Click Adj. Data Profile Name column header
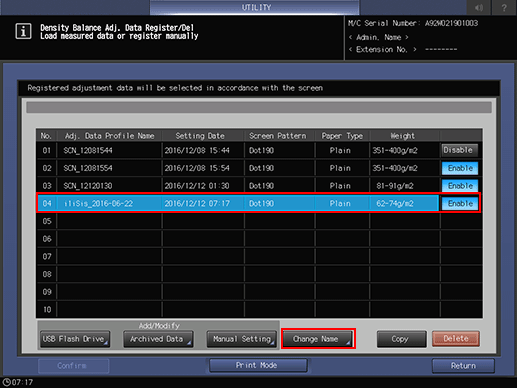This screenshot has height=388, width=517. [x=110, y=136]
